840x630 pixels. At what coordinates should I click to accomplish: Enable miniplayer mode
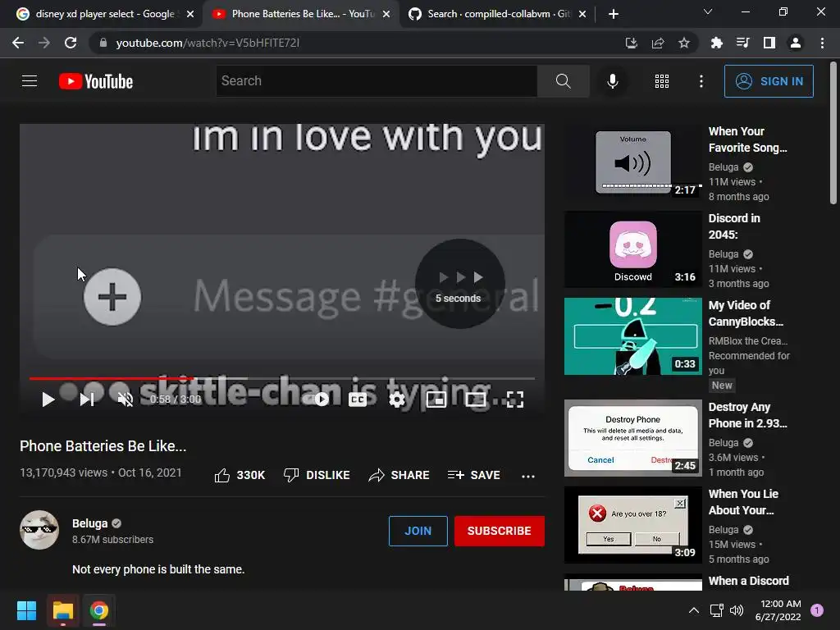[x=436, y=399]
